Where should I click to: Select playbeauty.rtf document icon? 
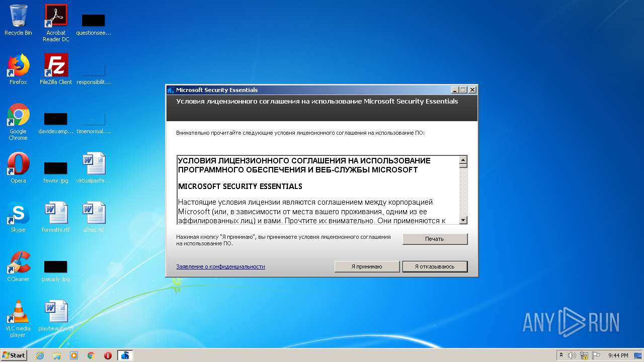tap(56, 316)
